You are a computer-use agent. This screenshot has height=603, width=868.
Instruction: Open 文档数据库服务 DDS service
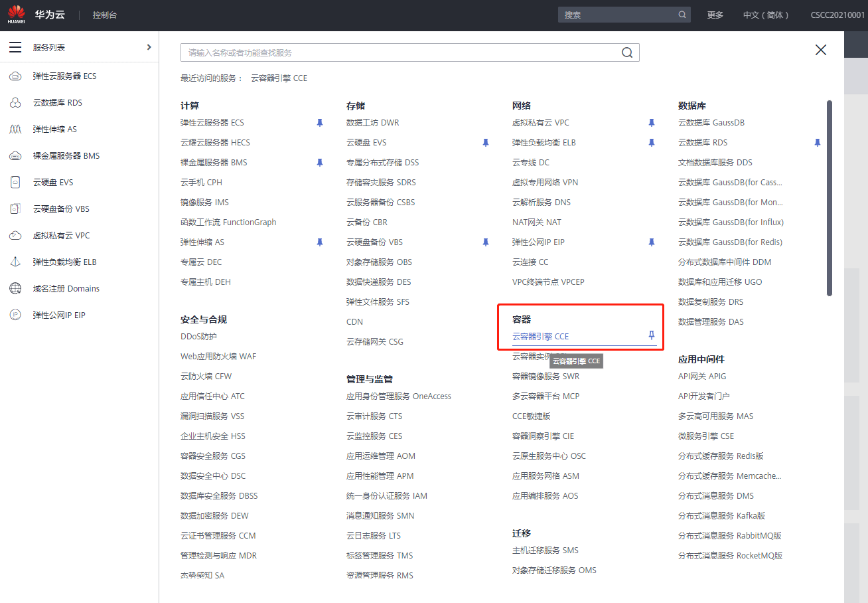[x=715, y=163]
